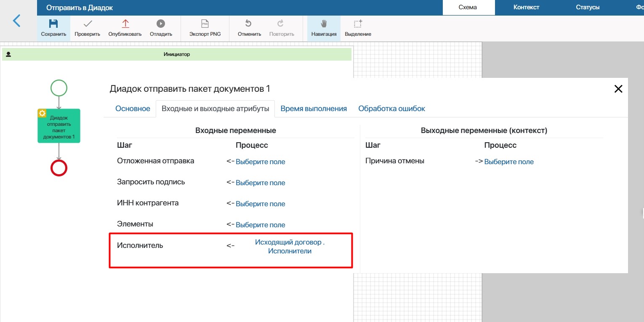Click the Проверить checkmark icon
Screen dimensions: 644x322
(87, 24)
